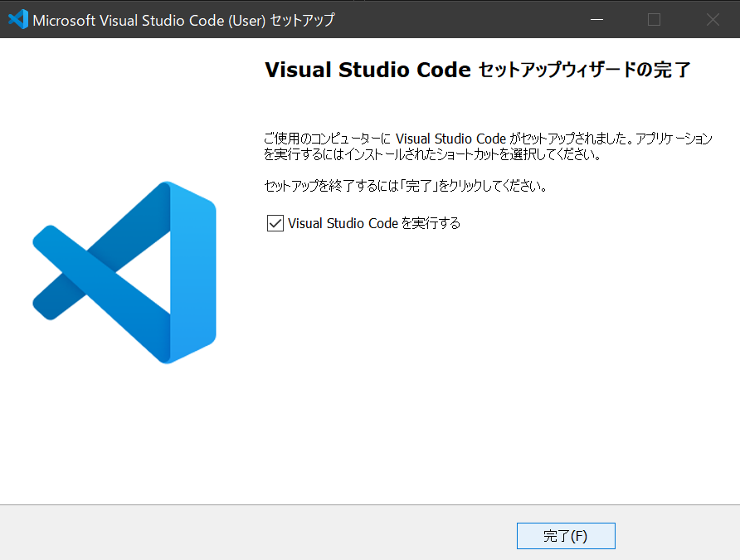
Task: Select the blue angle-bracket VS Code emblem
Action: pyautogui.click(x=124, y=274)
